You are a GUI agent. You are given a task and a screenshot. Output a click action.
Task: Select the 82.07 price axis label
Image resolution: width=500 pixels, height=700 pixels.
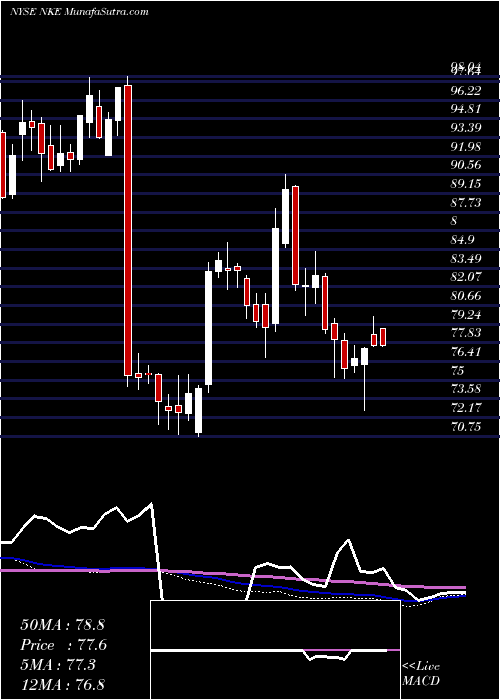point(467,277)
